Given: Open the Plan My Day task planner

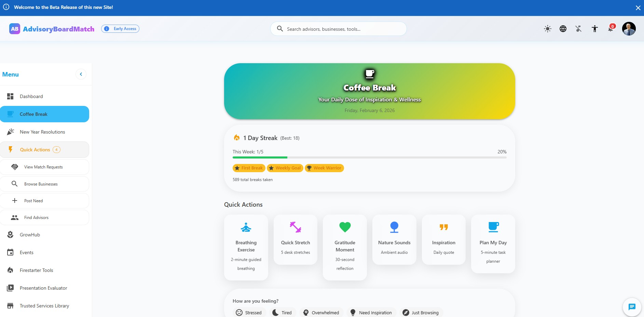Looking at the screenshot, I should (493, 243).
